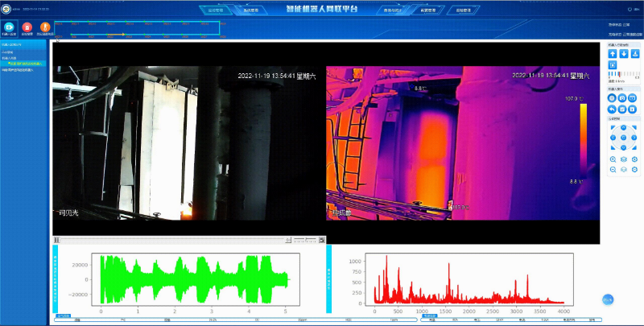Screen dimensions: 644x326
Task: Tilt PTZ camera up with arrow
Action: (x=624, y=127)
